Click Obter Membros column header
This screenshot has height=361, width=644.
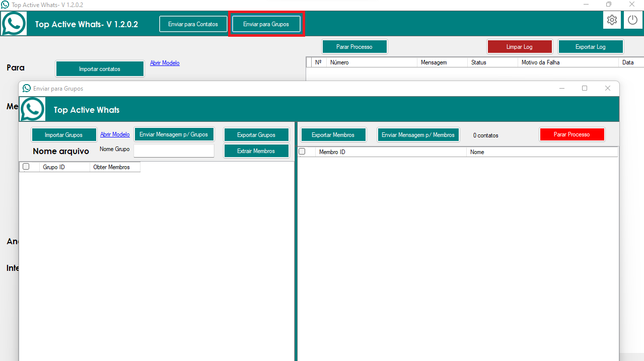[x=115, y=167]
